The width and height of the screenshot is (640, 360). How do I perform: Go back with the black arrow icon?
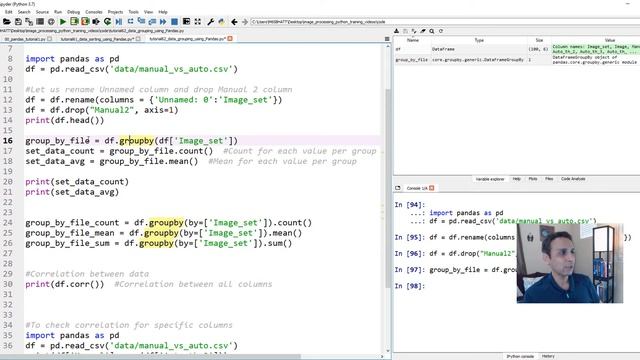point(234,22)
